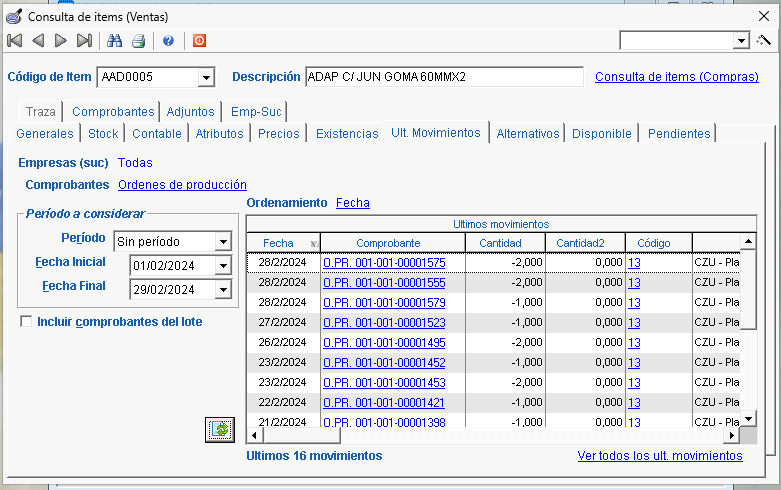The height and width of the screenshot is (490, 781).
Task: Go to the first record arrow
Action: pos(14,41)
